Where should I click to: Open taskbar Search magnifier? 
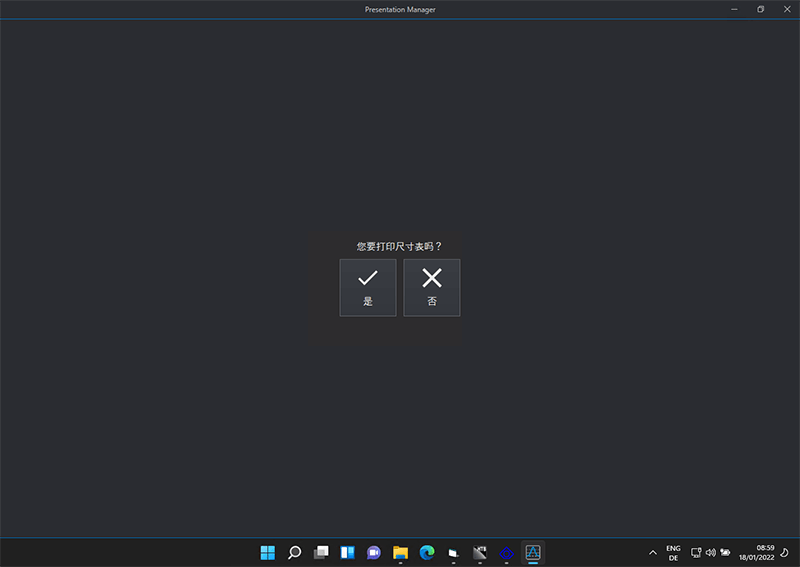tap(294, 552)
